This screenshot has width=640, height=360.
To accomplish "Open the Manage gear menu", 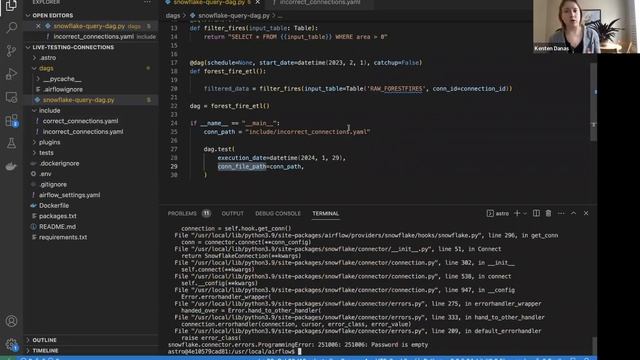I will 11,344.
